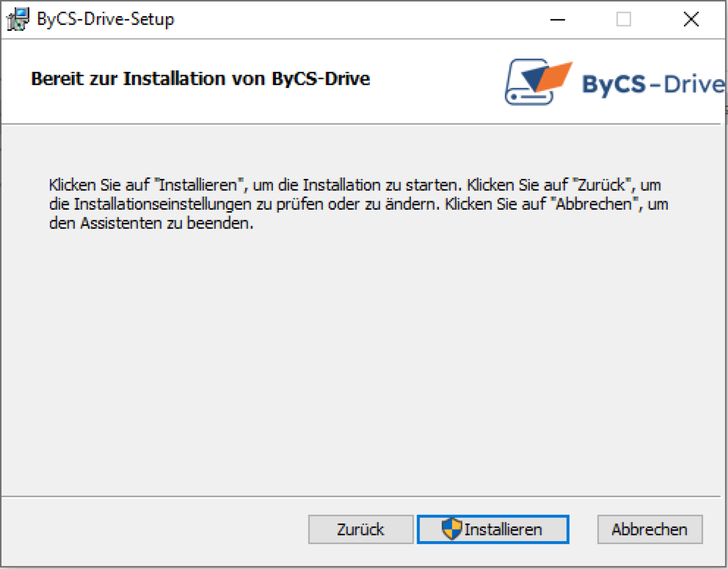Click the grayed maximize control

click(x=624, y=19)
